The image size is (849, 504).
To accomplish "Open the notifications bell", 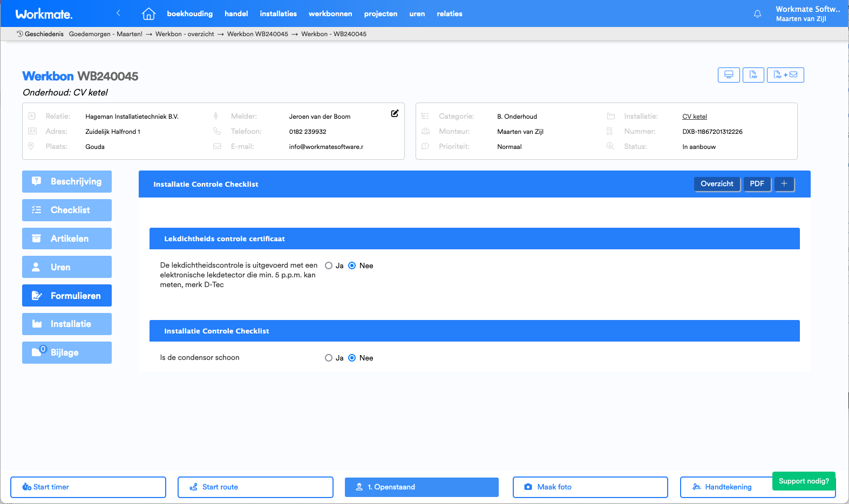I will click(757, 14).
